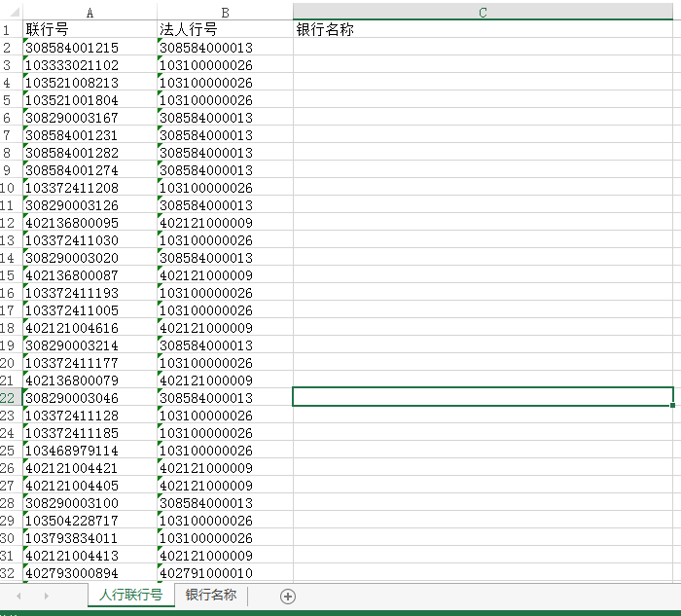Click cell containing 103521001804
681x616 pixels.
click(x=90, y=100)
